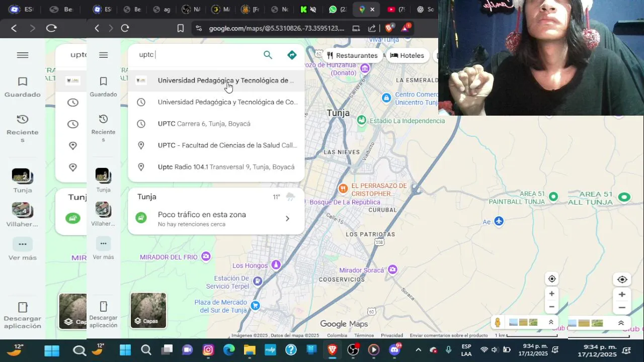Open the Privacidad footer link
The height and width of the screenshot is (362, 644).
pyautogui.click(x=392, y=335)
